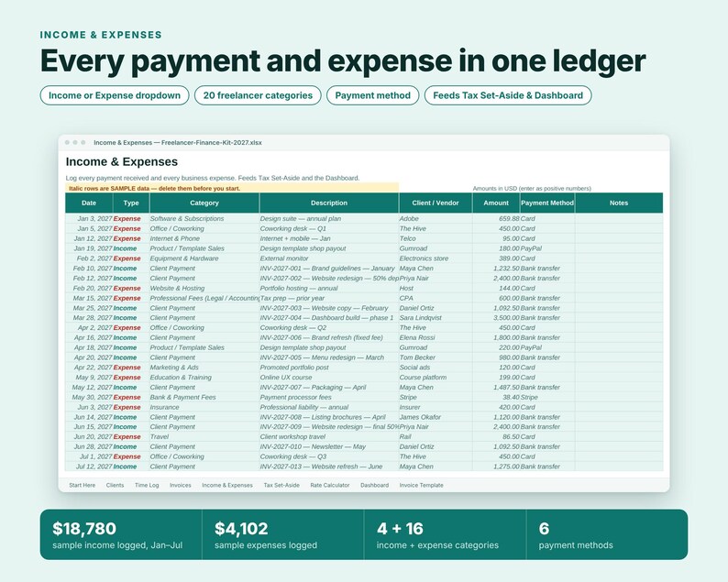Select the 'CPA' vendor cell
The width and height of the screenshot is (728, 582).
click(436, 298)
